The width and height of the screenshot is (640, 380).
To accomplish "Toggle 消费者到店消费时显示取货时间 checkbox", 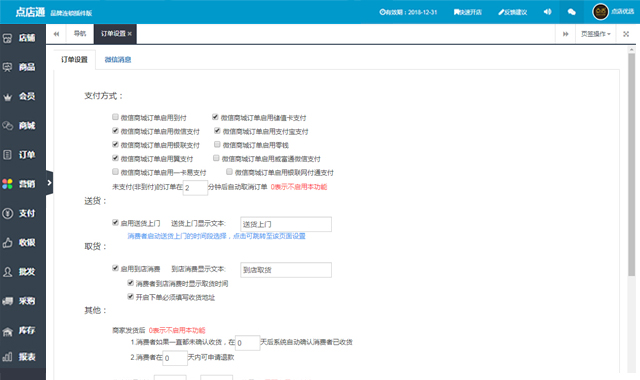I will (131, 282).
